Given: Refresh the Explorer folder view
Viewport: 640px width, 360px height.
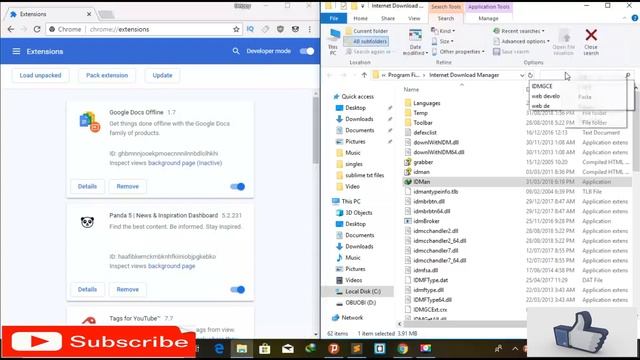Looking at the screenshot, I should click(x=530, y=75).
